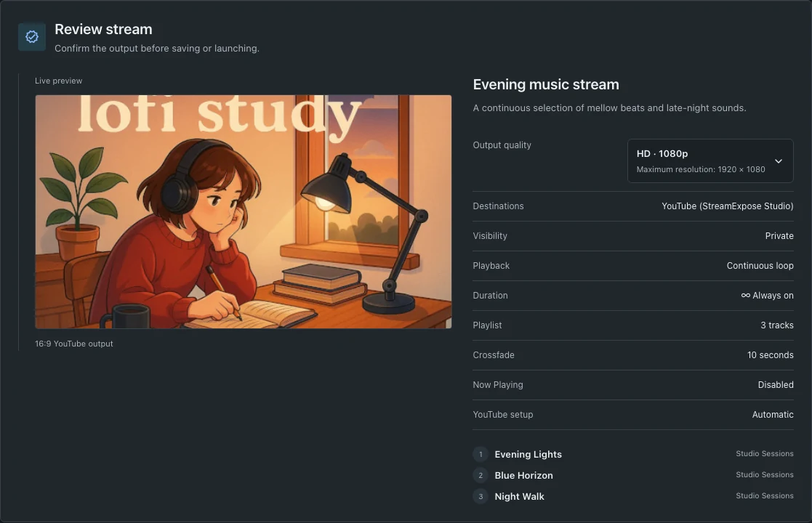The image size is (812, 523).
Task: Click the Live preview label
Action: 58,81
